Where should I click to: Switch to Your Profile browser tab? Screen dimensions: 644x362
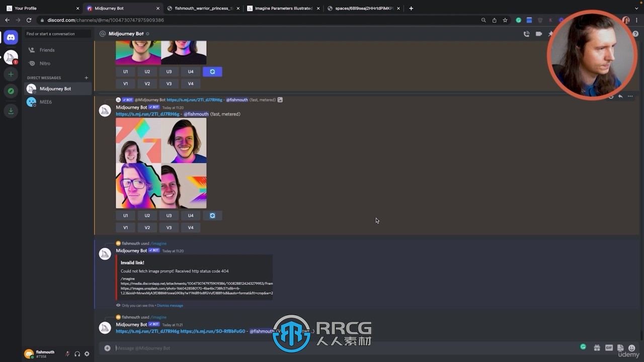click(x=42, y=8)
